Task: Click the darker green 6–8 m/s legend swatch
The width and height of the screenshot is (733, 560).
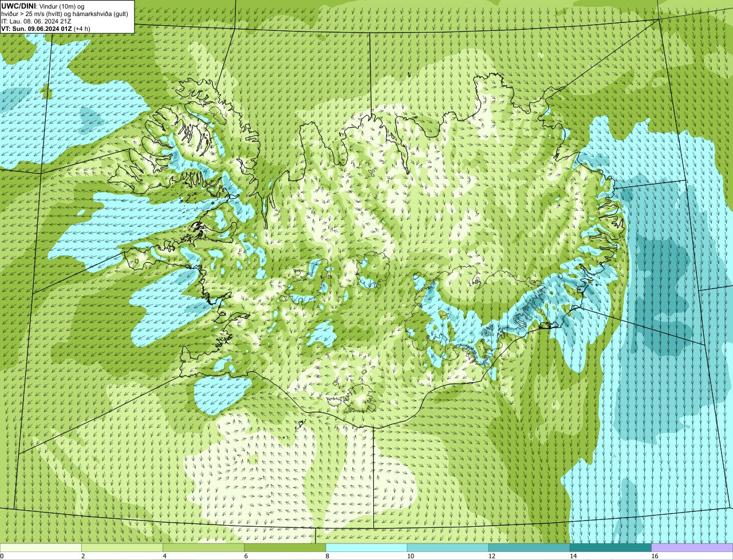Action: [x=285, y=548]
